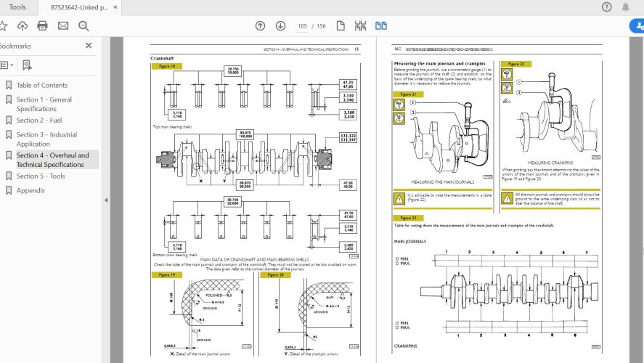Toggle the scrolling page display button
Image resolution: width=644 pixels, height=363 pixels.
[360, 26]
